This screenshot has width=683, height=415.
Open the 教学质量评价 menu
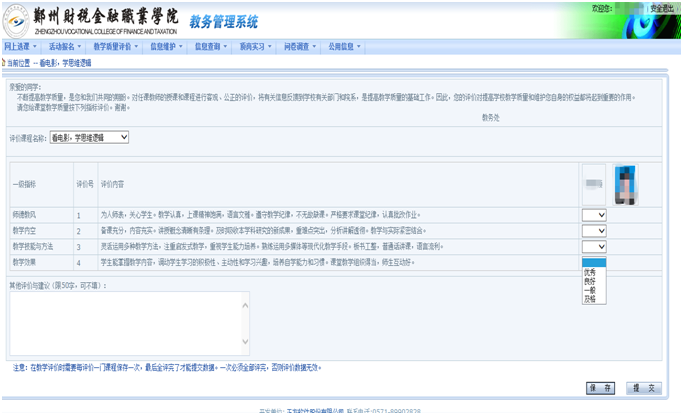115,47
